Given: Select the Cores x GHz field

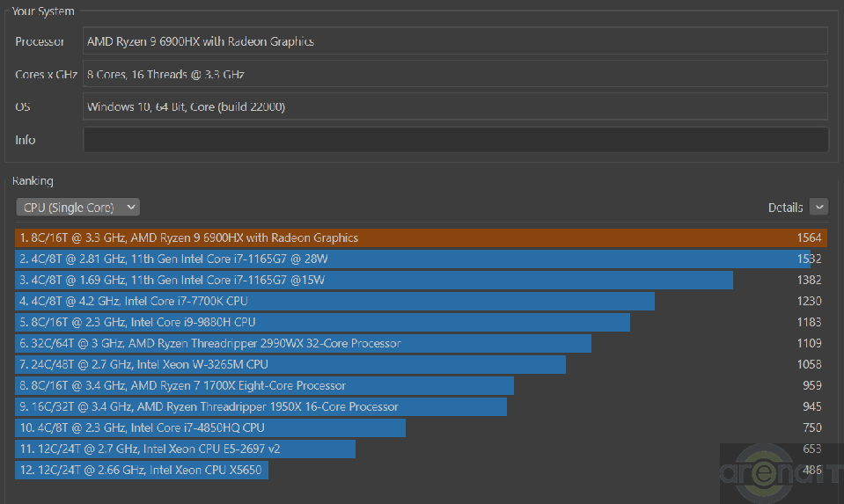Looking at the screenshot, I should tap(455, 75).
